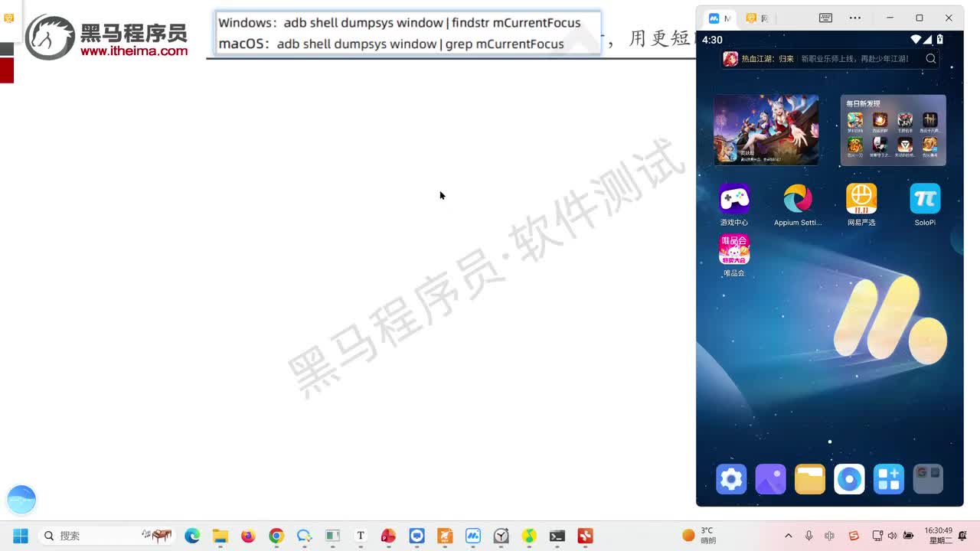Open Google Chrome from the taskbar
This screenshot has width=980, height=551.
coord(276,536)
